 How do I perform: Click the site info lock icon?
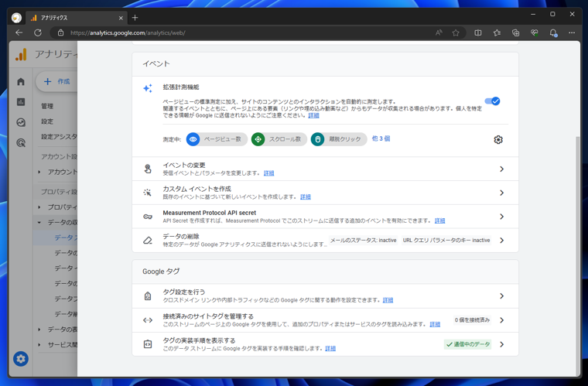pos(61,32)
